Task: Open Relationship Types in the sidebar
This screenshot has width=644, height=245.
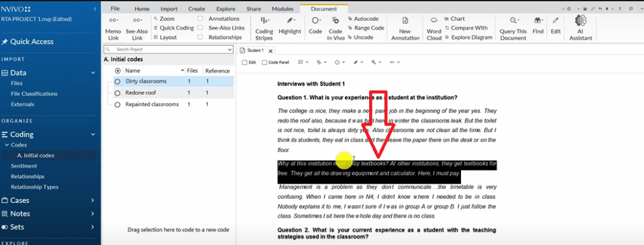Action: point(35,187)
